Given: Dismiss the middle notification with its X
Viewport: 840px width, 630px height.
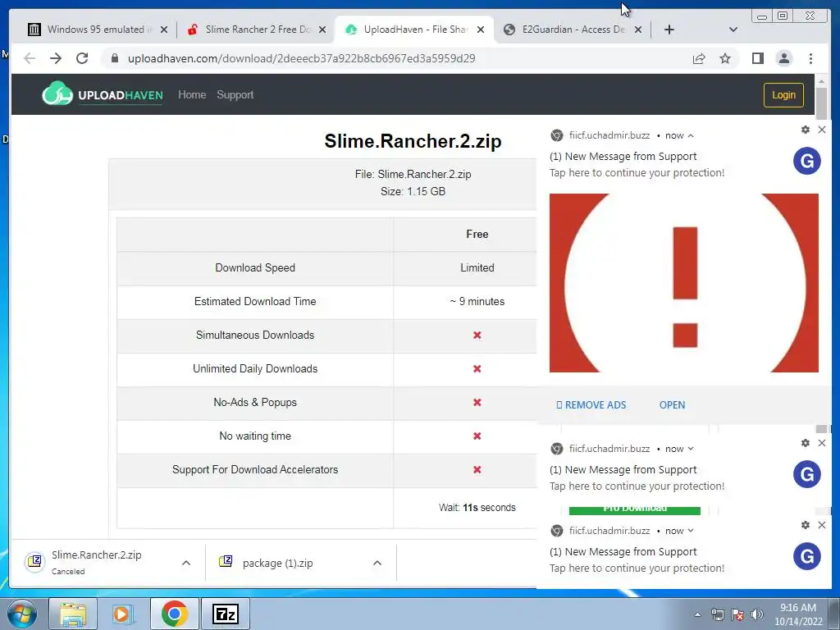Looking at the screenshot, I should 822,443.
